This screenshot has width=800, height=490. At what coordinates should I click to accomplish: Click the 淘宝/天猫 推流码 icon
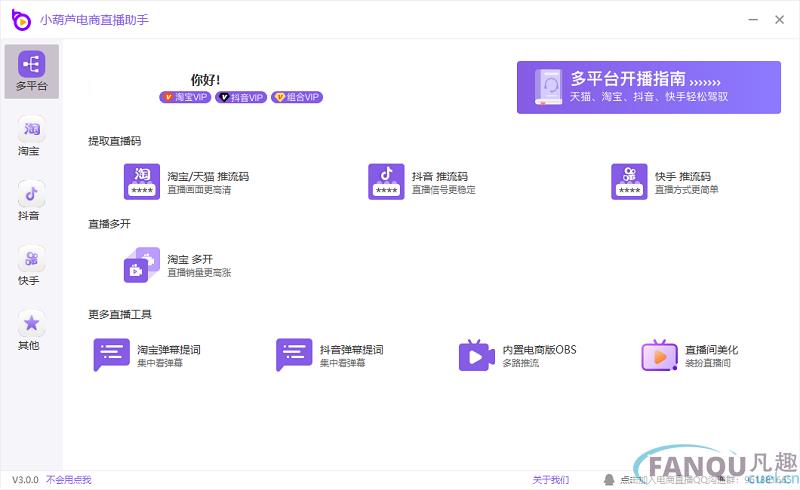[x=142, y=182]
